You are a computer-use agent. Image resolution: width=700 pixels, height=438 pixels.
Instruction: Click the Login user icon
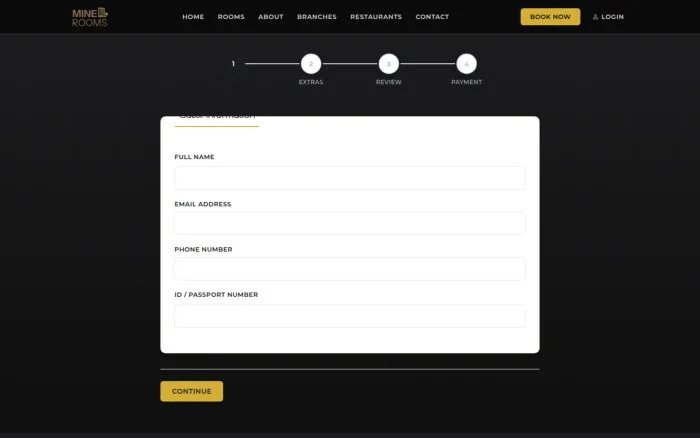pos(595,17)
